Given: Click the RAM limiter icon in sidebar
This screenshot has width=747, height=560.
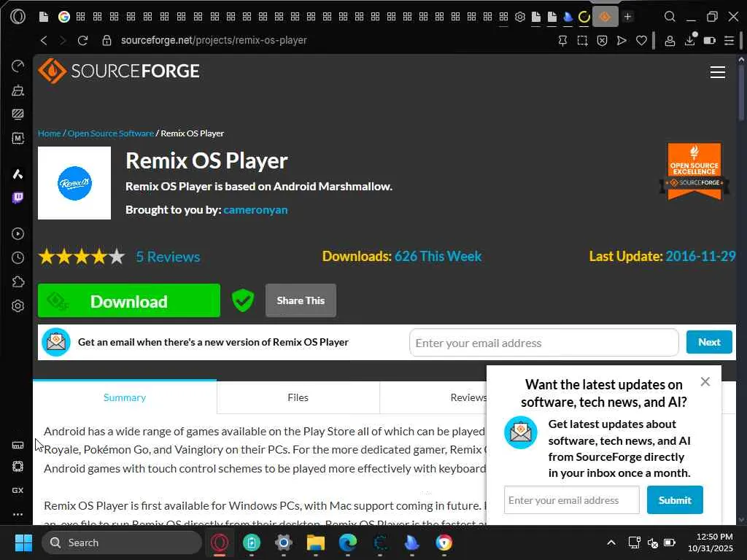Looking at the screenshot, I should point(18,446).
